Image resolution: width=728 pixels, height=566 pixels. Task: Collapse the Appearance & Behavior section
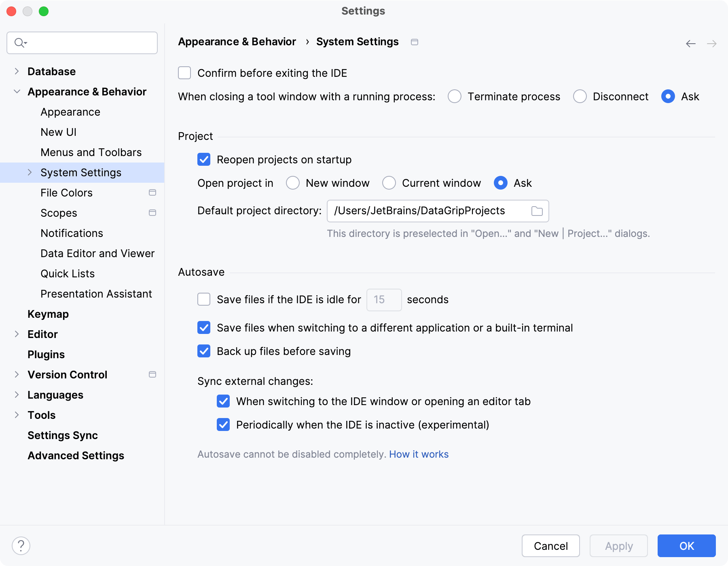point(17,91)
